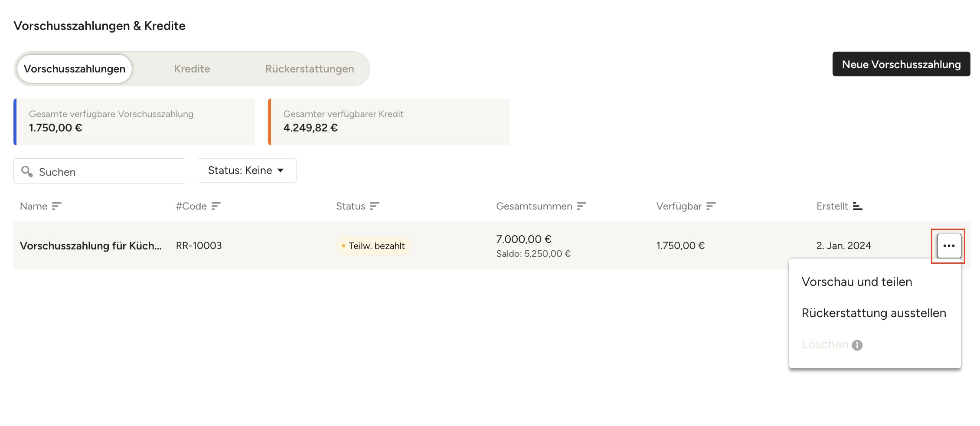
Task: Open the Rückerstattungen tab
Action: 309,69
